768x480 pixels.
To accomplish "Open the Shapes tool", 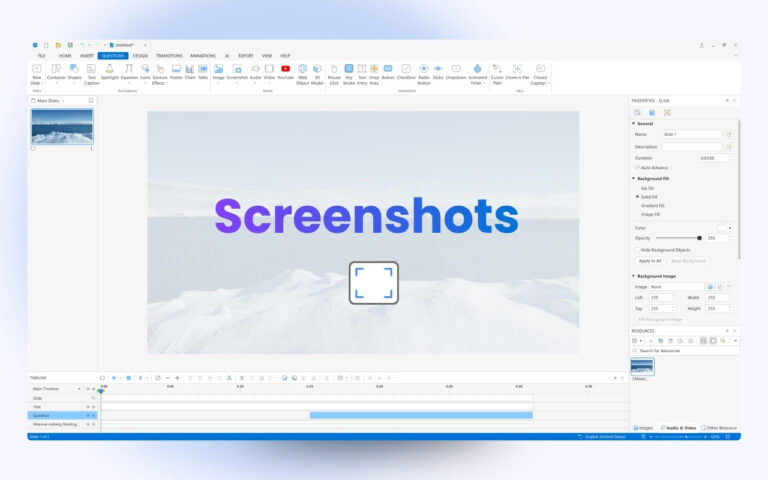I will click(x=74, y=72).
